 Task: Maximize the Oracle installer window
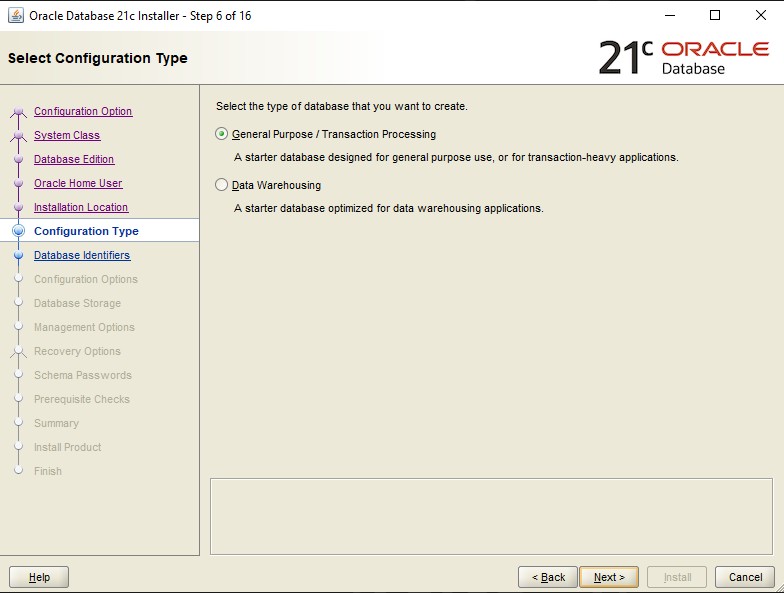[715, 16]
